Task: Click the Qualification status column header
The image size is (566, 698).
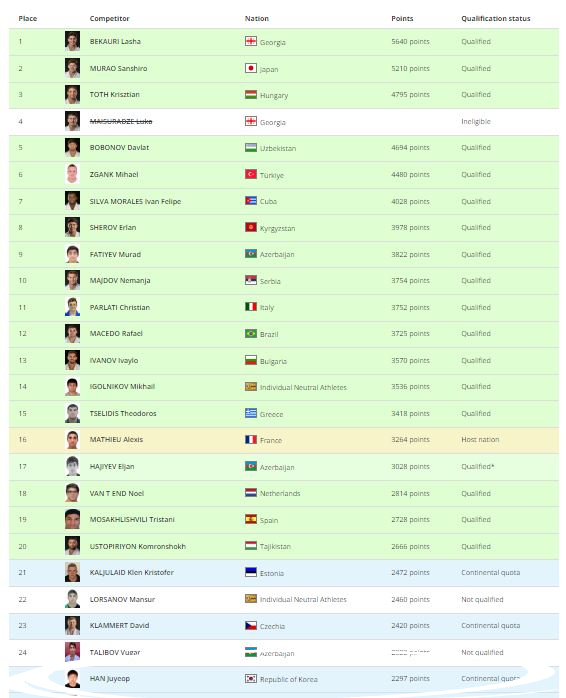Action: tap(496, 18)
